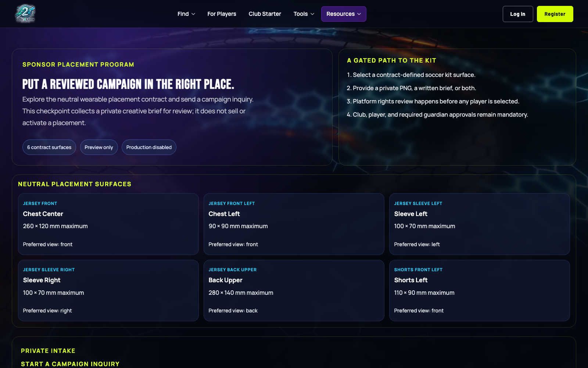
Task: Click the Log in button
Action: pyautogui.click(x=518, y=14)
